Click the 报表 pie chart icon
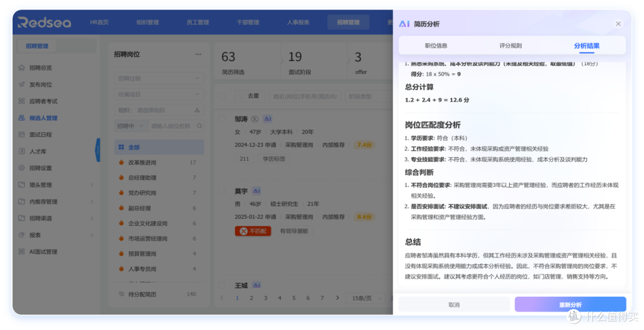644x330 pixels. click(22, 235)
